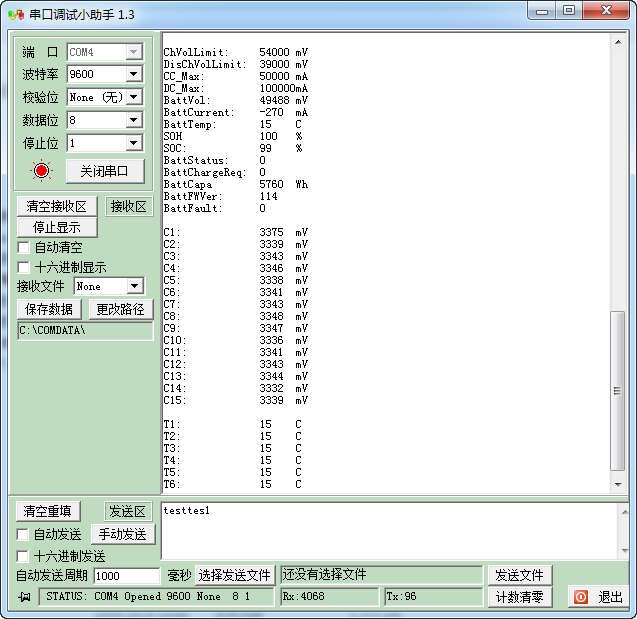Enable 自动清空 auto clear checkbox
637x619 pixels.
[24, 247]
